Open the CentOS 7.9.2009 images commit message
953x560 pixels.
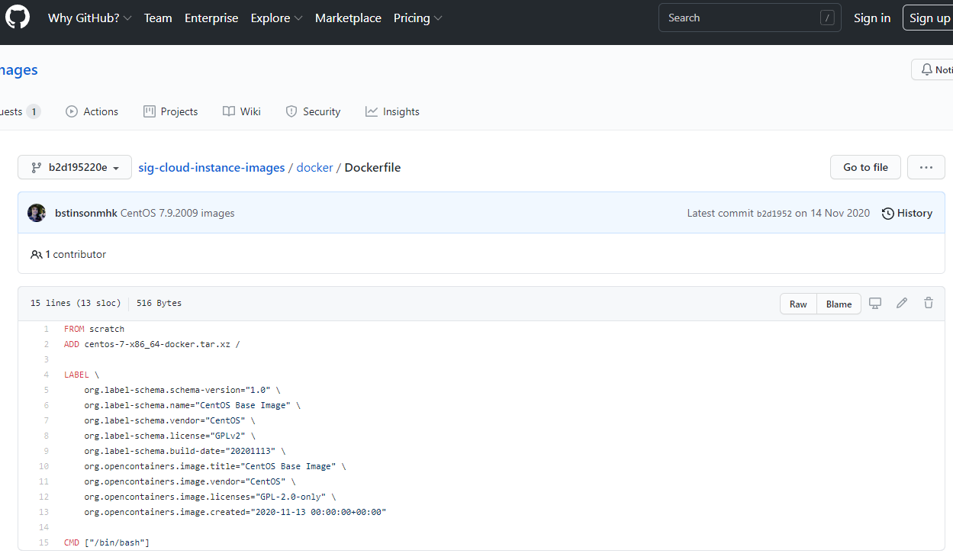pyautogui.click(x=178, y=213)
